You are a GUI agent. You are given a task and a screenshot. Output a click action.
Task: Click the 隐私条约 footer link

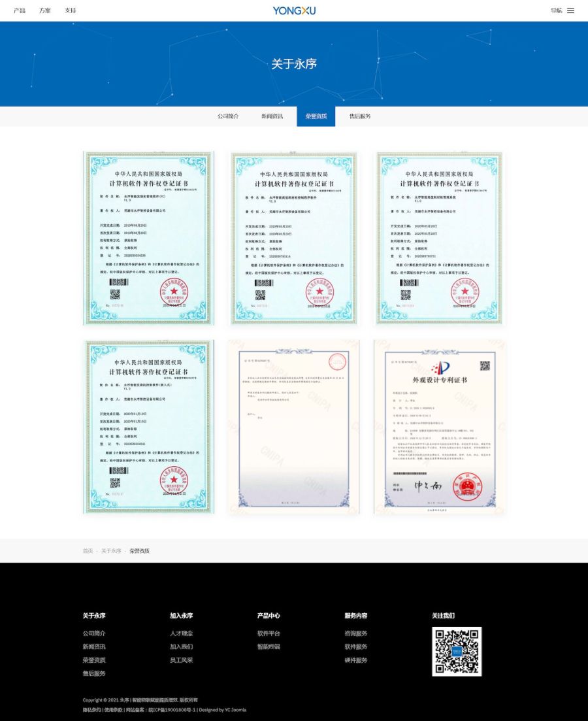(91, 710)
